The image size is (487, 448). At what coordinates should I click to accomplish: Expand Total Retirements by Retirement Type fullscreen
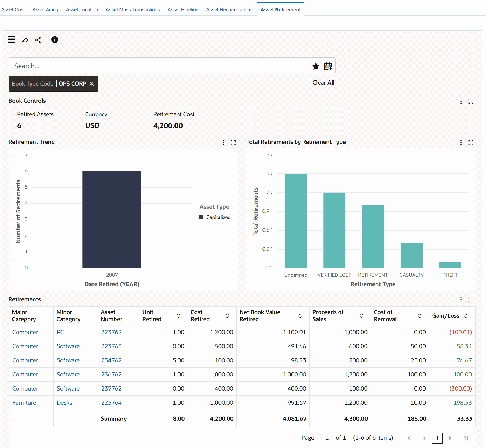[471, 143]
